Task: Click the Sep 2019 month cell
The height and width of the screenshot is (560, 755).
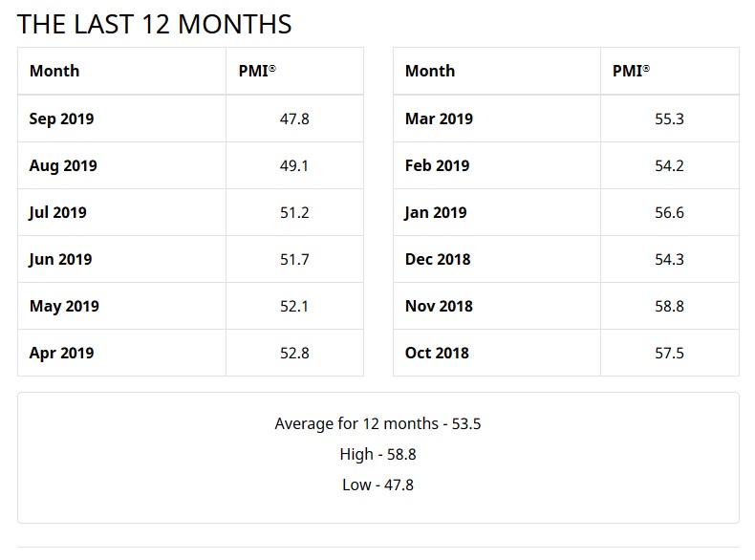Action: [62, 118]
